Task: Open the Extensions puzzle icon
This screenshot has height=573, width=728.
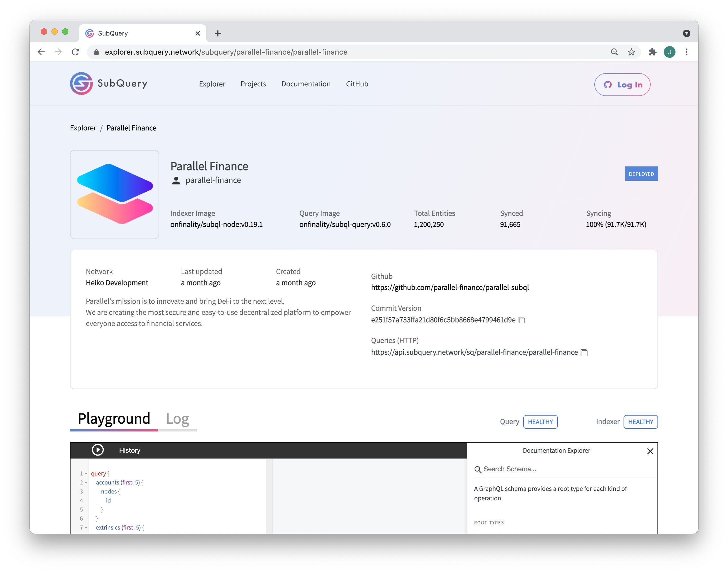Action: click(652, 52)
